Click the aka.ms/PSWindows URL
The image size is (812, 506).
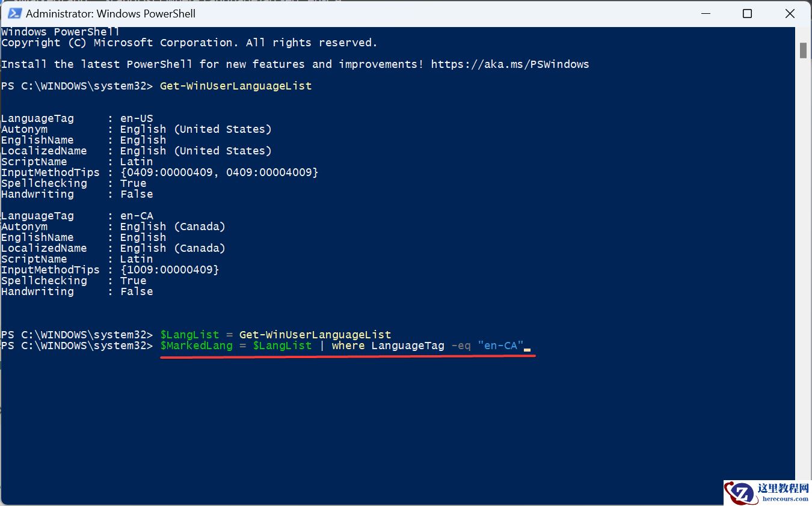(x=509, y=64)
